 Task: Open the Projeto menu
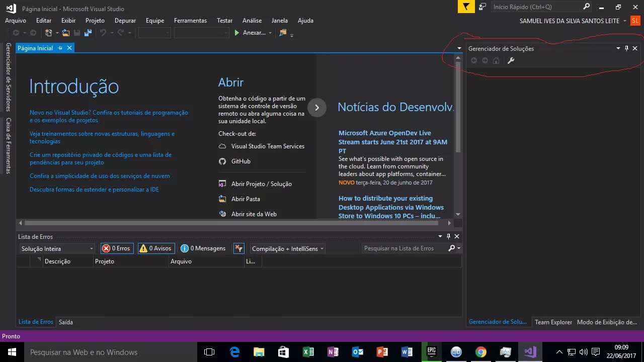click(95, 21)
